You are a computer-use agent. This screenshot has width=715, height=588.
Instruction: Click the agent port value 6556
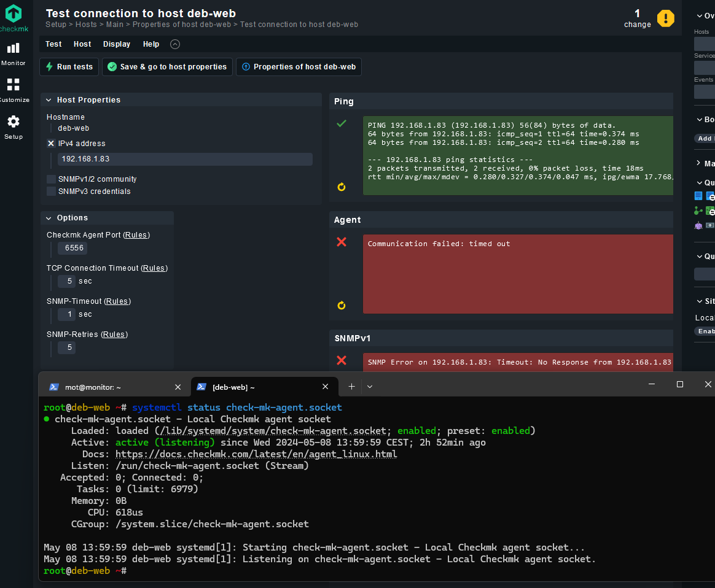[73, 248]
